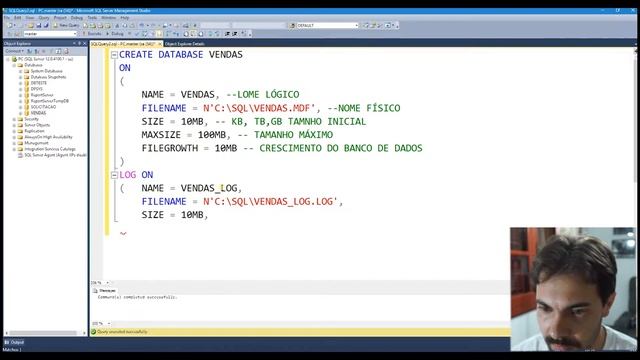Click the VENDAS_LOG logical name text

pyautogui.click(x=209, y=188)
